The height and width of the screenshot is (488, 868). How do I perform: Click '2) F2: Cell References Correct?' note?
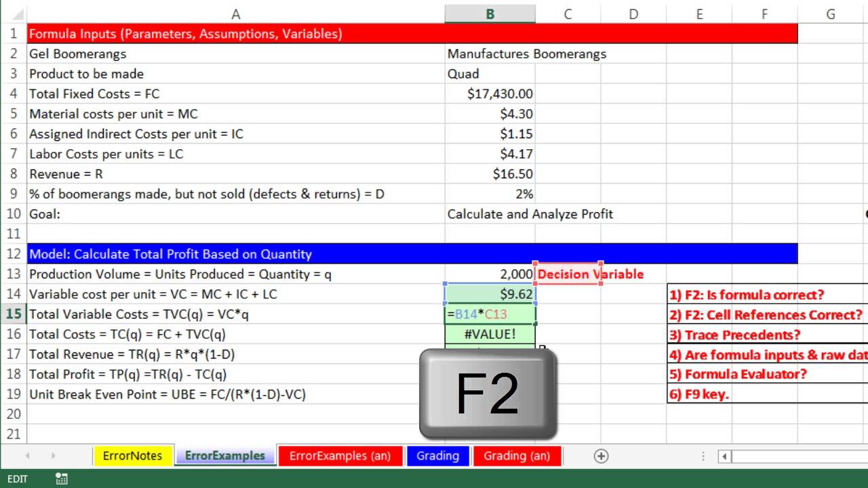point(768,314)
